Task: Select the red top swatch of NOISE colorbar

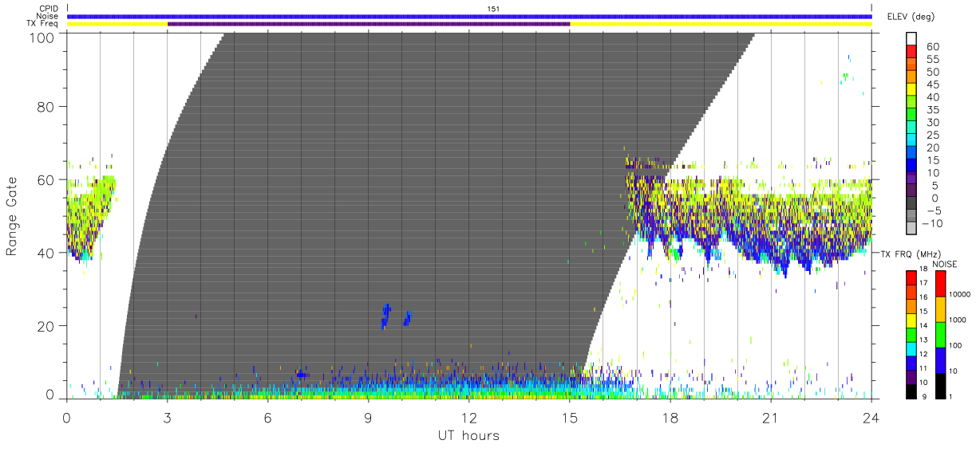Action: 940,284
